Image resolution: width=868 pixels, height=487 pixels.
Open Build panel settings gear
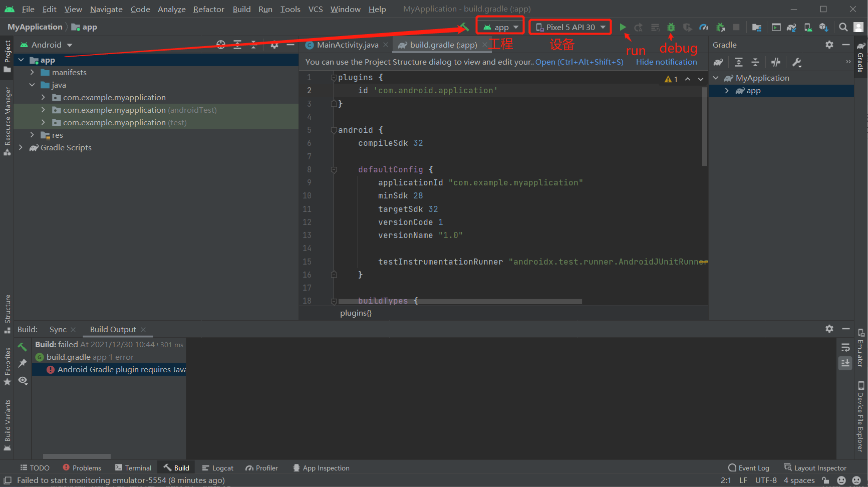click(x=829, y=329)
